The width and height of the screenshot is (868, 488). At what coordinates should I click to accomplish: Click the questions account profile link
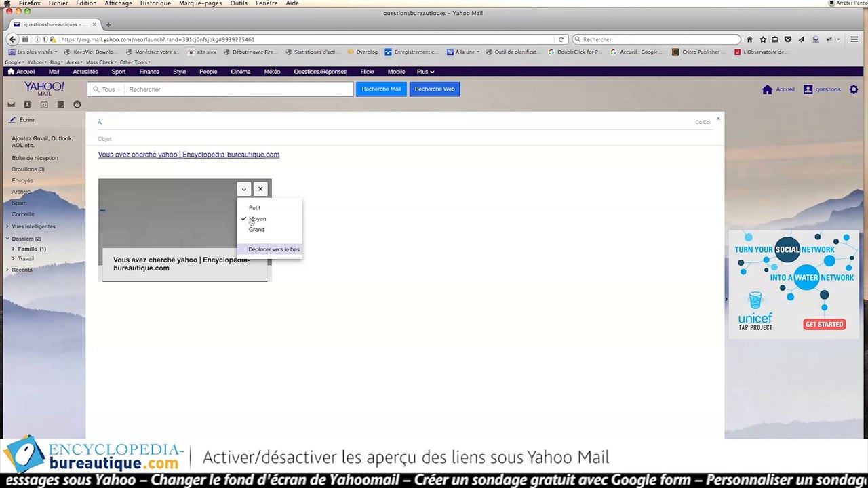(822, 89)
